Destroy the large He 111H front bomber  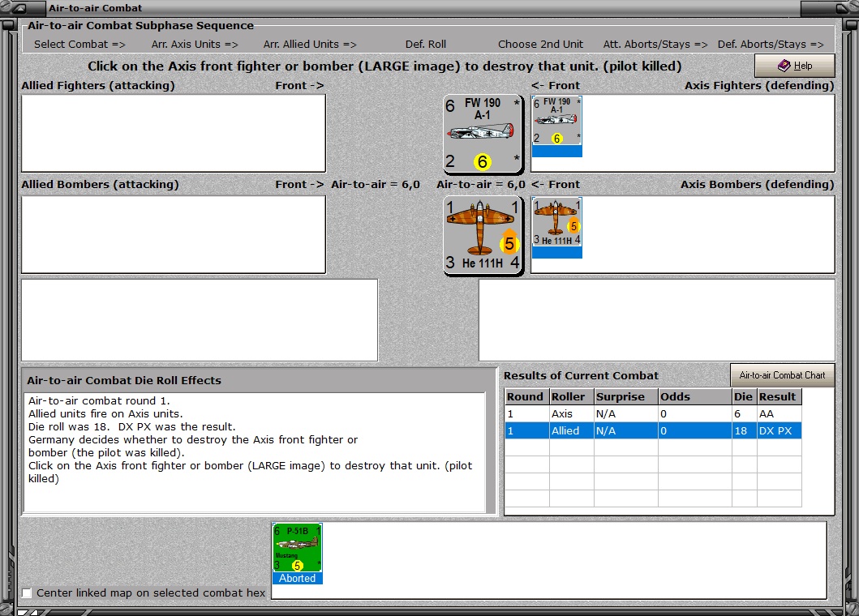coord(483,235)
